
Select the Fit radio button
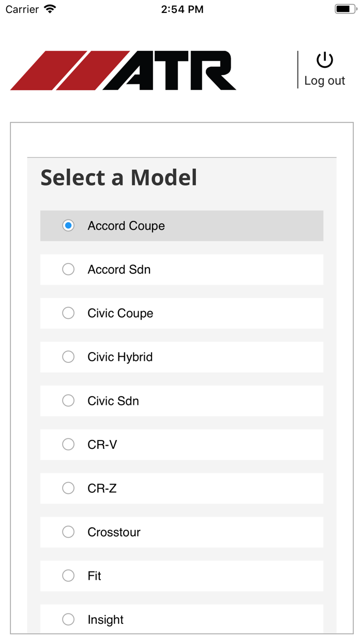click(x=68, y=576)
